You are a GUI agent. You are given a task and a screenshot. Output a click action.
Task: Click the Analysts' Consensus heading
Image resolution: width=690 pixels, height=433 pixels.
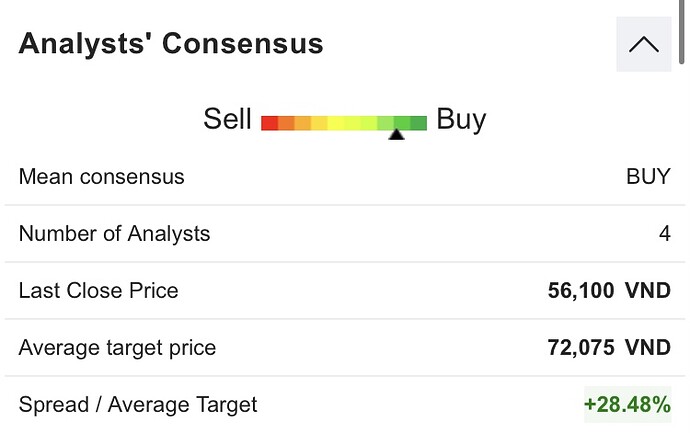pyautogui.click(x=171, y=44)
